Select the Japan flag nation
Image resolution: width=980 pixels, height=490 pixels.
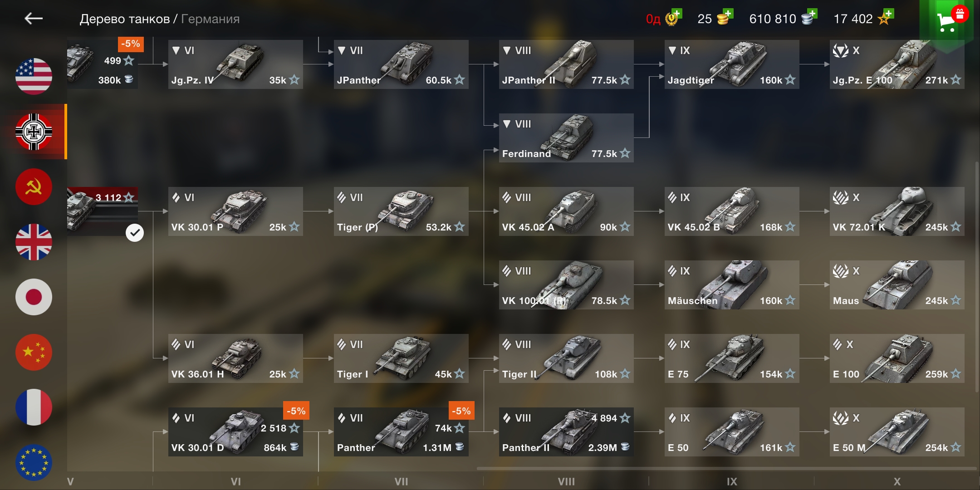34,297
